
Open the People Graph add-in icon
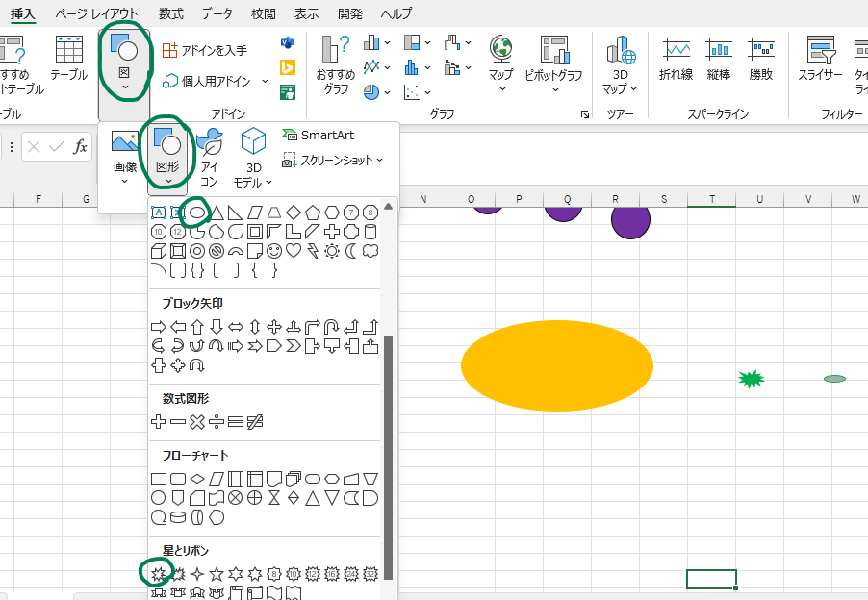[x=288, y=91]
